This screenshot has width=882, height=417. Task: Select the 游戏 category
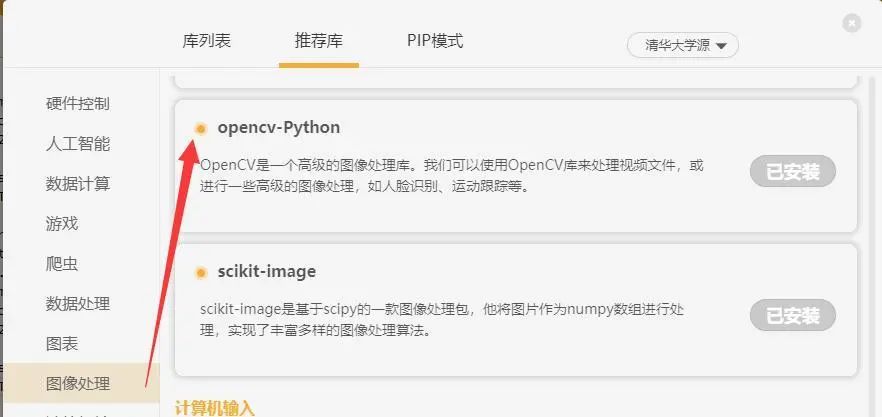tap(62, 224)
